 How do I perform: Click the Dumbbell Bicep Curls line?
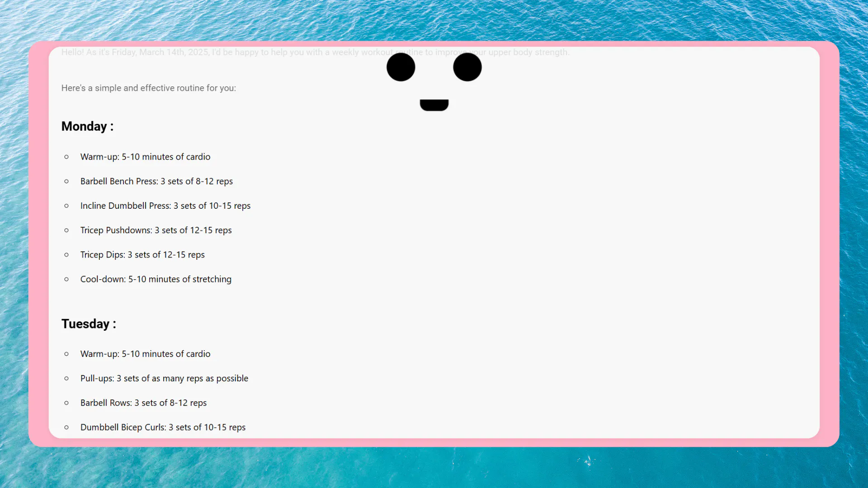pos(163,427)
